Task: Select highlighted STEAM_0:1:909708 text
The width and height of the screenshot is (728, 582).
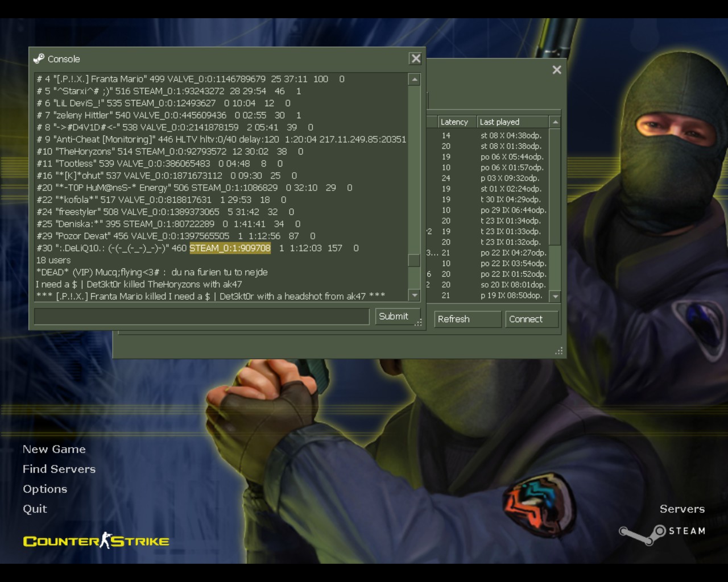Action: pyautogui.click(x=230, y=248)
